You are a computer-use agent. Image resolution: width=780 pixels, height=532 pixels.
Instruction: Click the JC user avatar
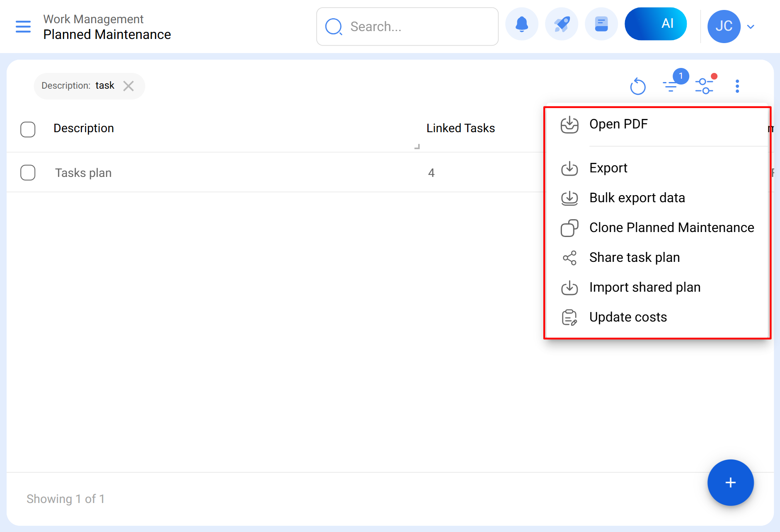724,27
